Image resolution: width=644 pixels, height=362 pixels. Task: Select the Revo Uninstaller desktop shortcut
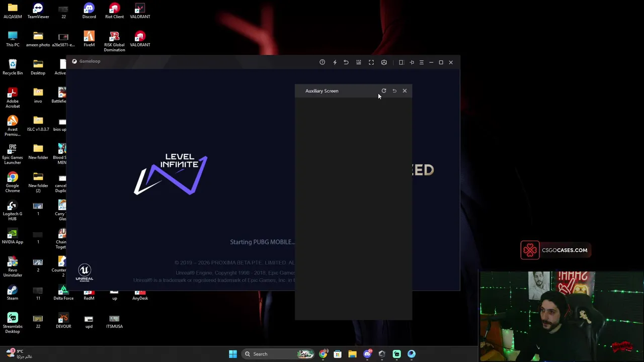13,267
